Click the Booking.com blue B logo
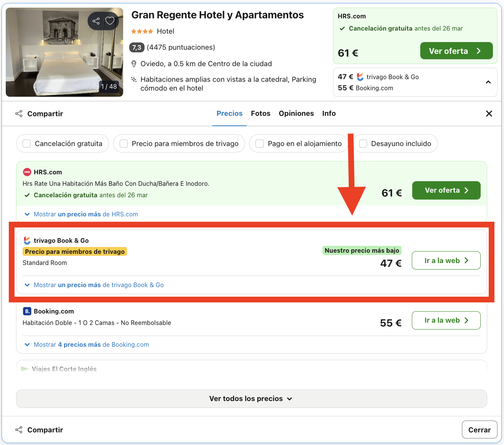The image size is (504, 445). click(x=27, y=311)
